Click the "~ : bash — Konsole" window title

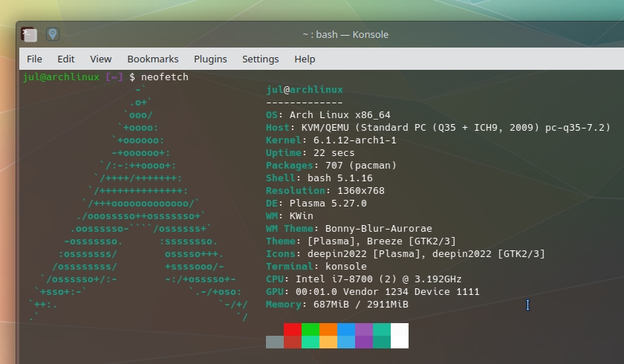pyautogui.click(x=345, y=34)
